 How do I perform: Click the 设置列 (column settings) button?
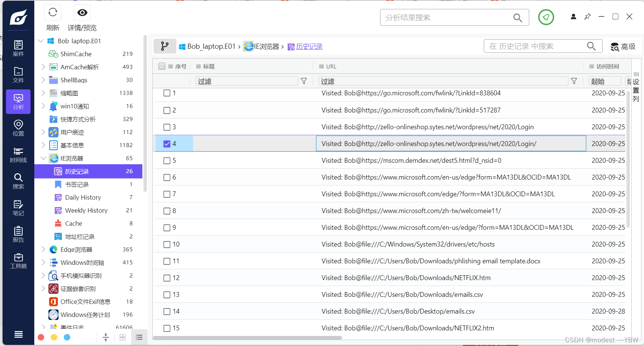coord(636,87)
